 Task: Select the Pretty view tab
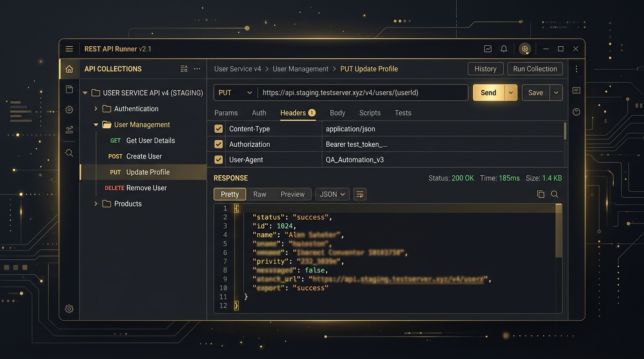click(229, 194)
